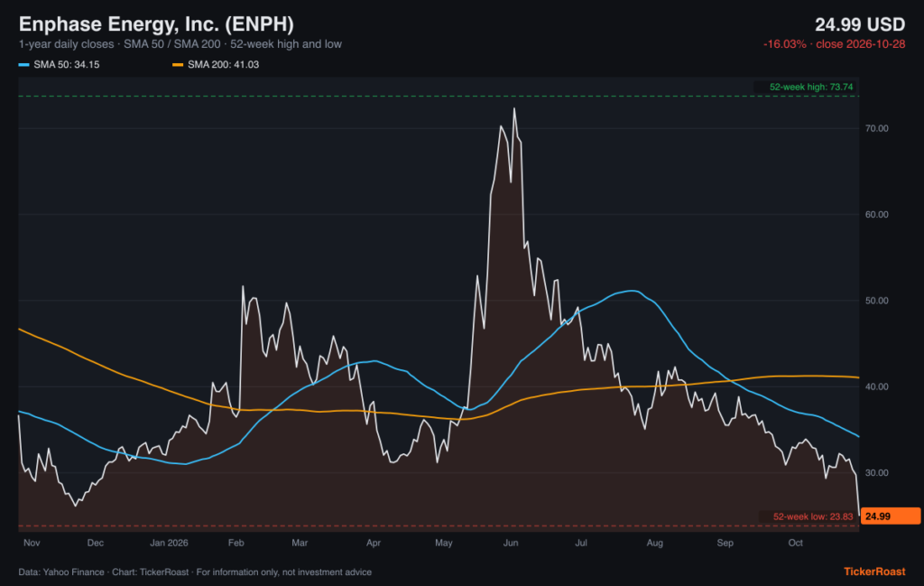Click the SMA 50 blue legend swatch

(24, 65)
